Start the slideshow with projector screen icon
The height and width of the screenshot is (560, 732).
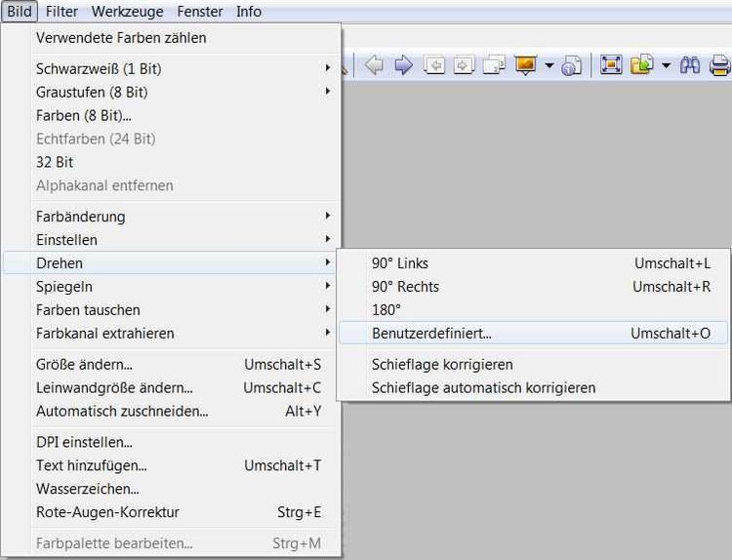(x=526, y=64)
